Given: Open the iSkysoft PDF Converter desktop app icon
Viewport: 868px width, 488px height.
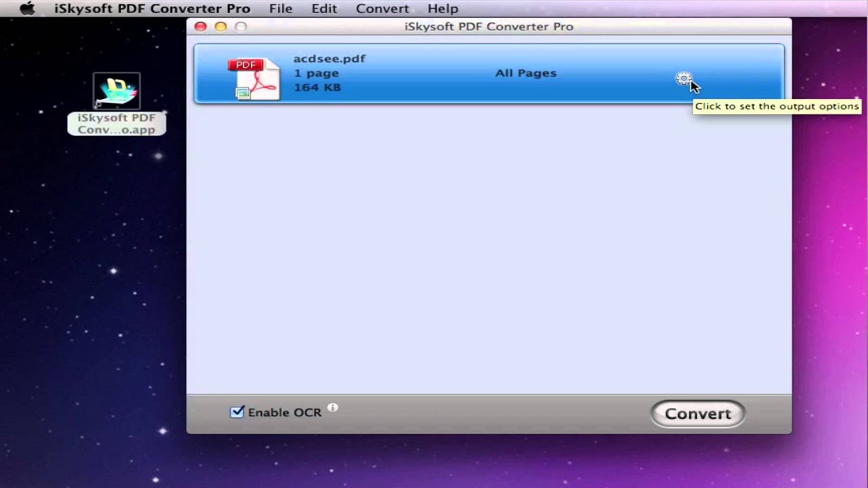Looking at the screenshot, I should (x=117, y=91).
